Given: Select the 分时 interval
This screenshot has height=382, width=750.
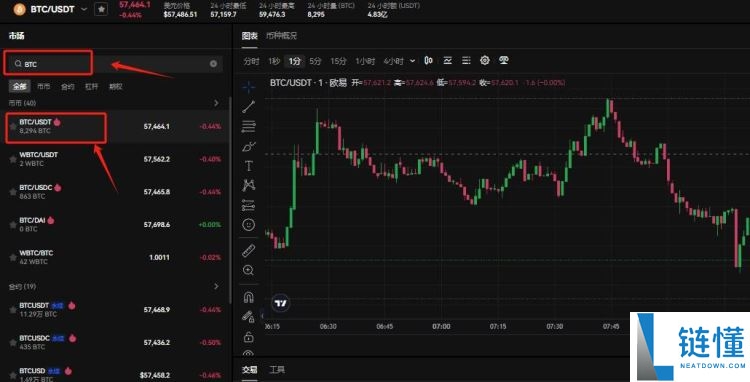Looking at the screenshot, I should click(x=251, y=61).
